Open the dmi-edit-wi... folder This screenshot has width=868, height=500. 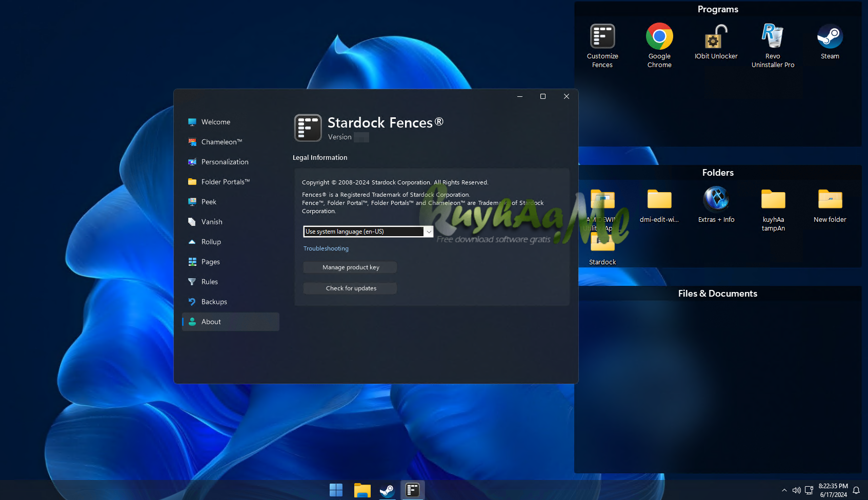coord(659,205)
